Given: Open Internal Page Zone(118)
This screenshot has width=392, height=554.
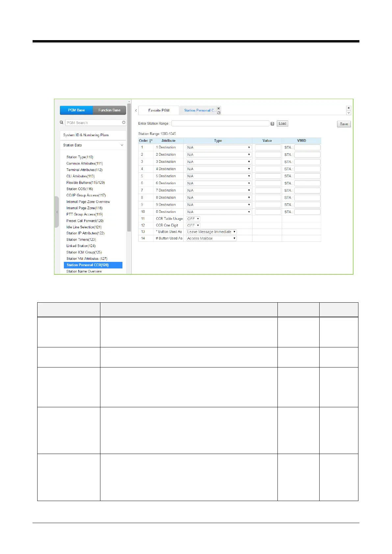Looking at the screenshot, I should click(x=84, y=208).
